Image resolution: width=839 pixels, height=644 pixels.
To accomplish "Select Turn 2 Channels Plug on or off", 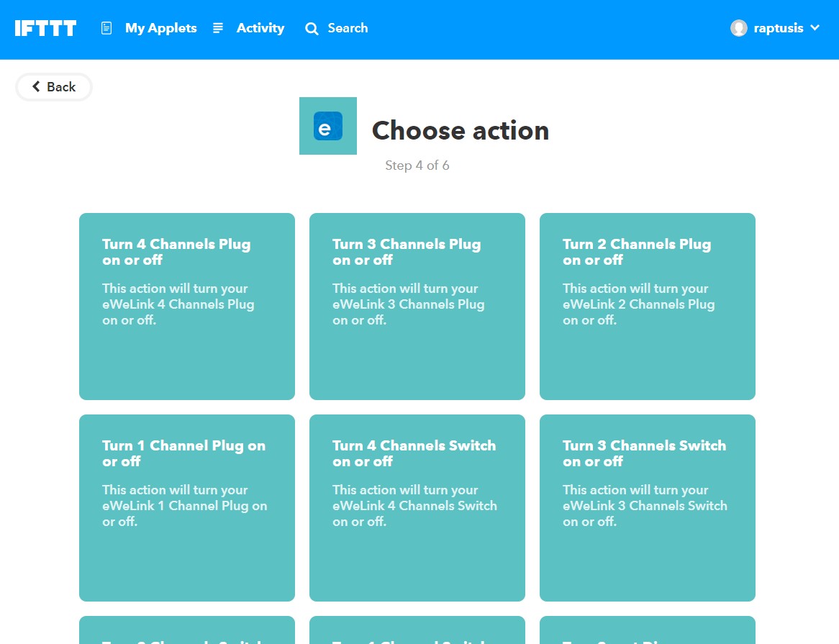I will click(x=648, y=307).
